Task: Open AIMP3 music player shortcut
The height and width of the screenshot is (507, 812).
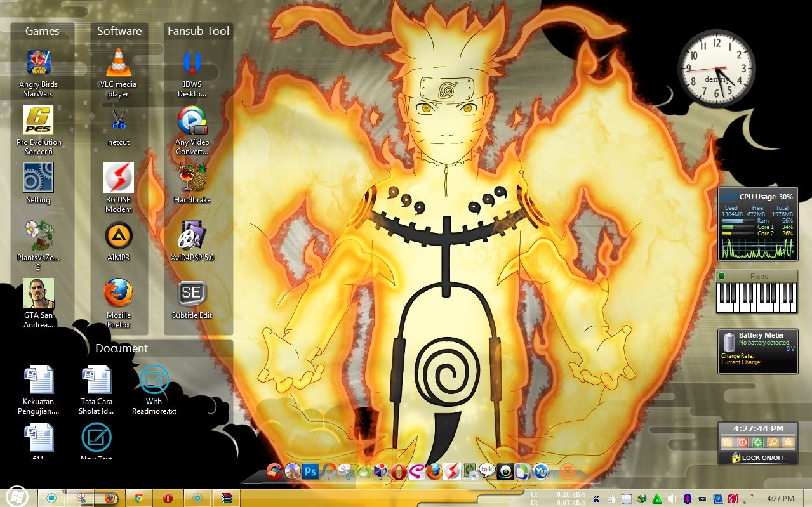Action: pos(119,241)
